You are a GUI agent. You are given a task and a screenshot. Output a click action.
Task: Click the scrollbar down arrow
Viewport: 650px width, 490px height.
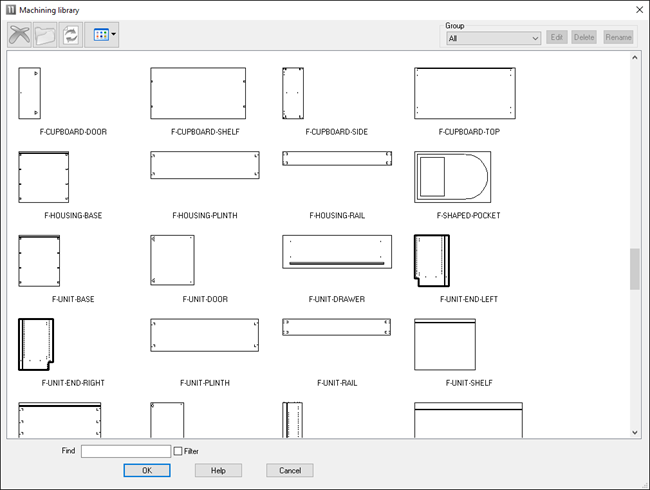click(635, 432)
